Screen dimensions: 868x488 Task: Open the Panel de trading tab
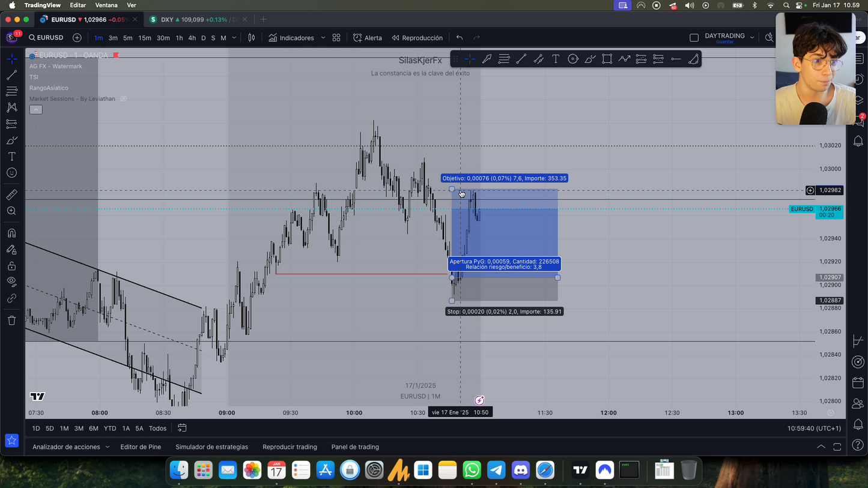point(355,447)
